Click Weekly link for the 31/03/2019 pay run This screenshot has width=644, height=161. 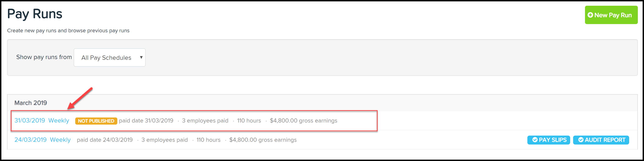pos(59,120)
